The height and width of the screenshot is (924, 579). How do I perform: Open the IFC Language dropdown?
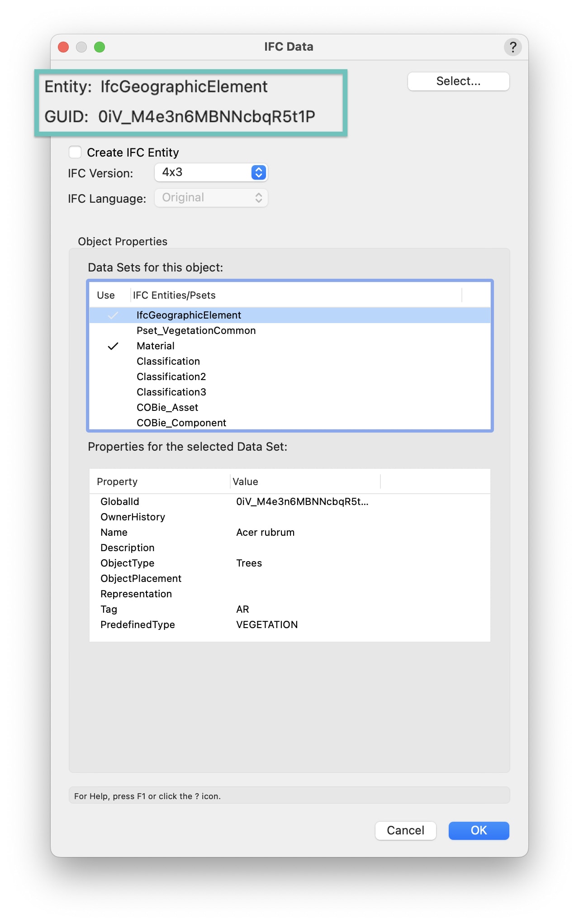click(x=211, y=198)
